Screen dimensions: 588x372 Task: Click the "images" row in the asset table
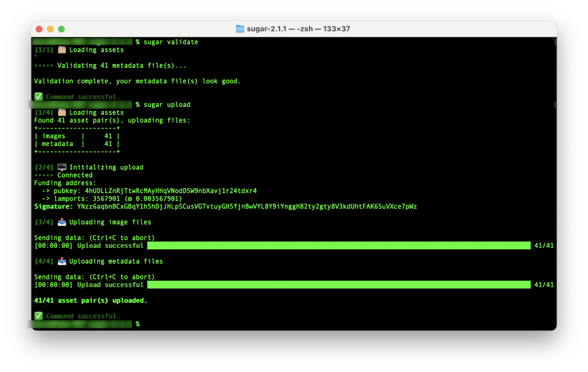click(77, 136)
